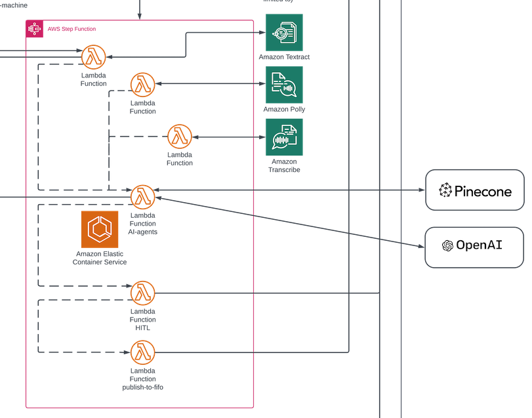Click the AI-agents Lambda function icon
This screenshot has width=532, height=418.
point(143,197)
